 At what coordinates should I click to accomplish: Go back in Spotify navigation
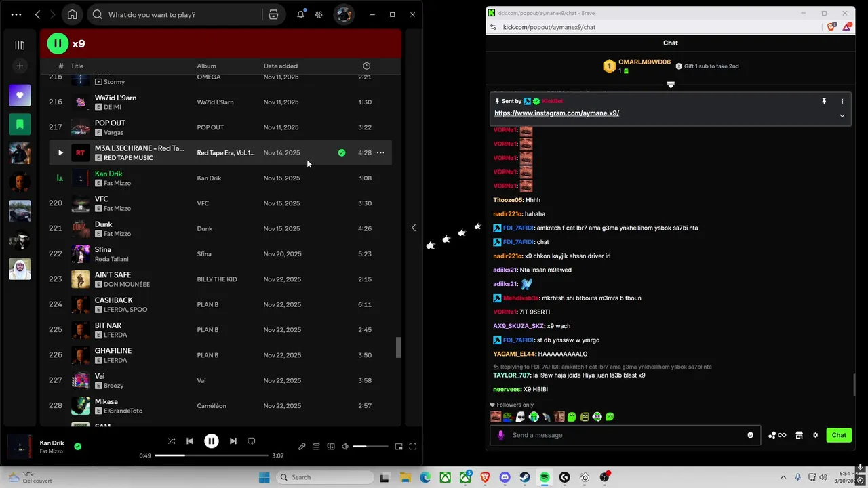37,14
